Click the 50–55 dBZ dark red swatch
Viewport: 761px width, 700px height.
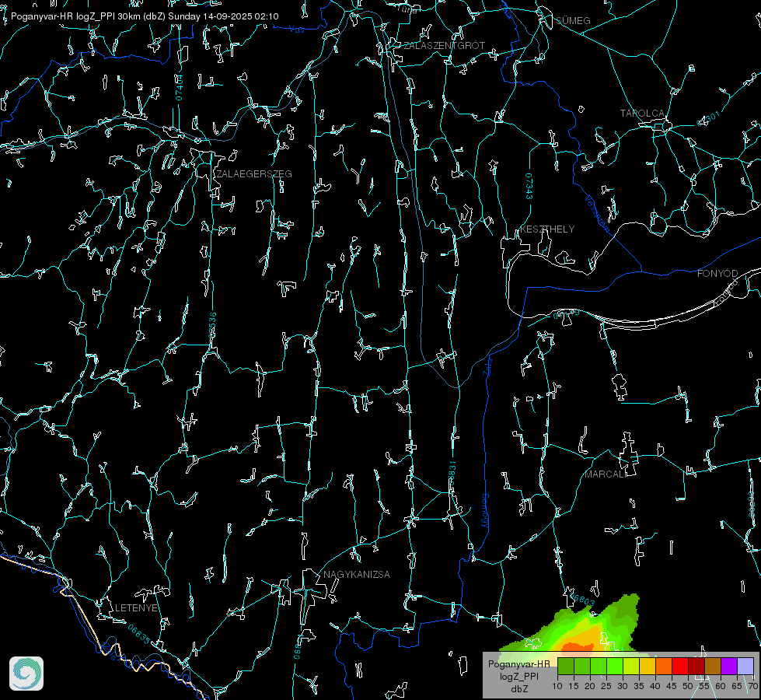point(696,666)
